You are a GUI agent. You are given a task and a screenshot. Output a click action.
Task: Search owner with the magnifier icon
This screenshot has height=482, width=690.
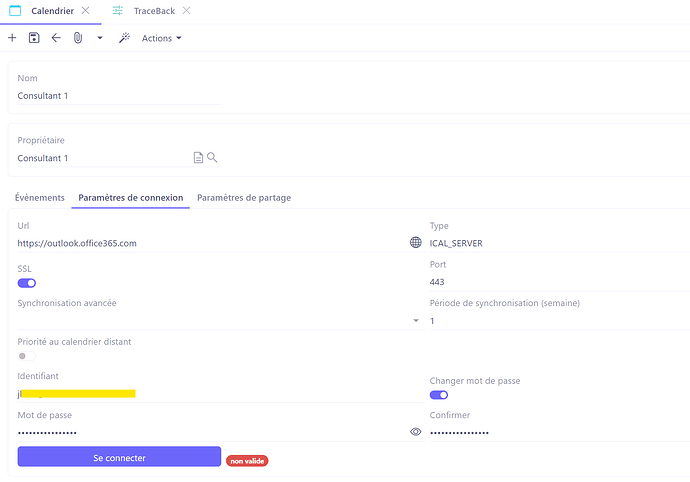point(212,157)
